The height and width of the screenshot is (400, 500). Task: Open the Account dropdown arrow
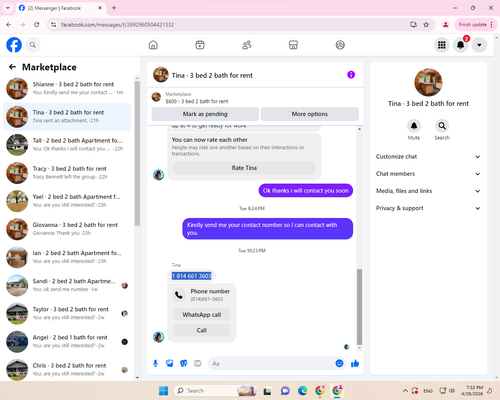pos(479,45)
